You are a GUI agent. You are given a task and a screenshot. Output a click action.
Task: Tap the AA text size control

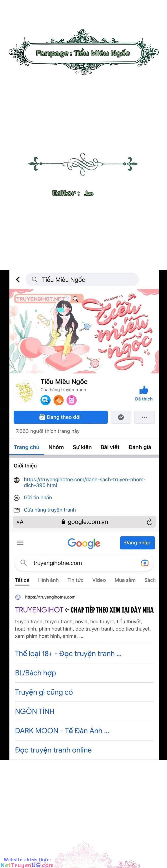(20, 522)
